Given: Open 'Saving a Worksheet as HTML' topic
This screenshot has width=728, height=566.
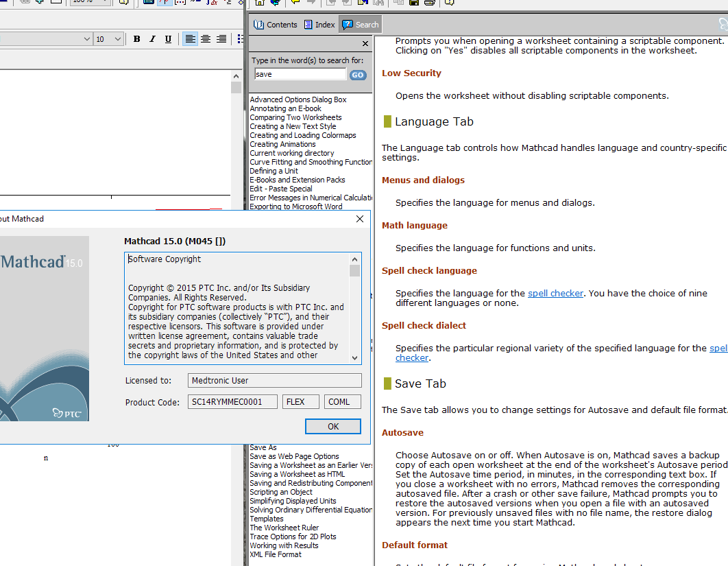Looking at the screenshot, I should 297,474.
